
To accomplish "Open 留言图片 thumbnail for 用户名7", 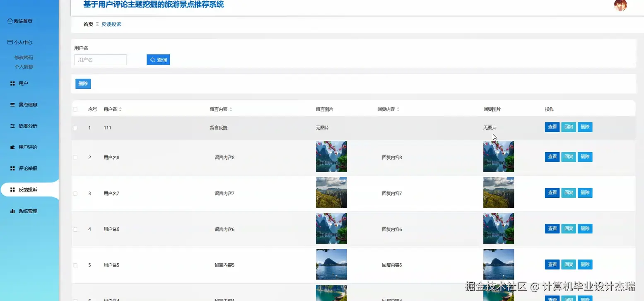I will tap(331, 192).
